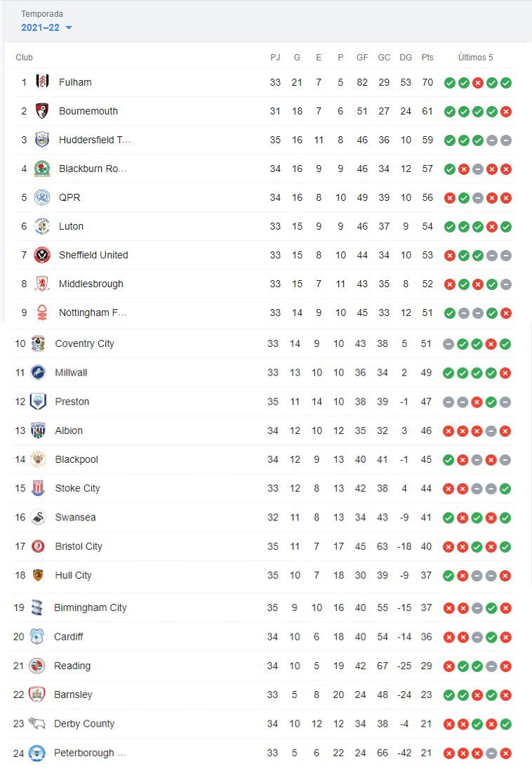Select Coventry City's first grey draw indicator
This screenshot has width=532, height=783.
448,344
